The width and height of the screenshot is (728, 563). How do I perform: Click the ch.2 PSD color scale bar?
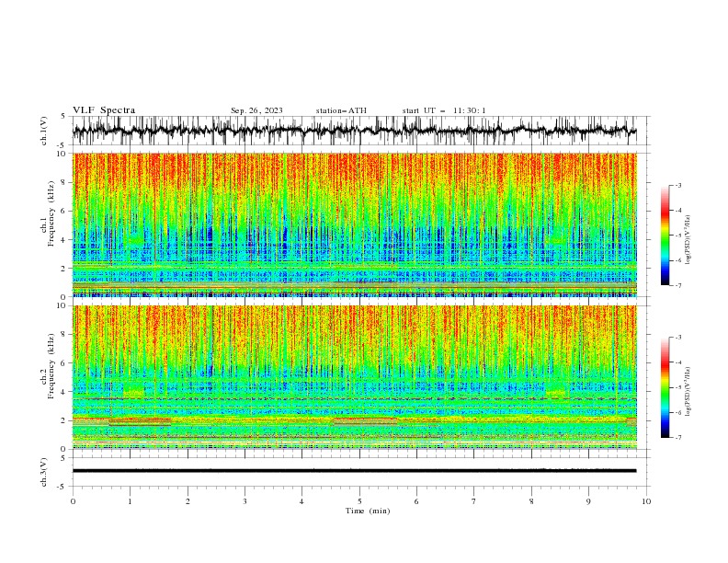665,387
